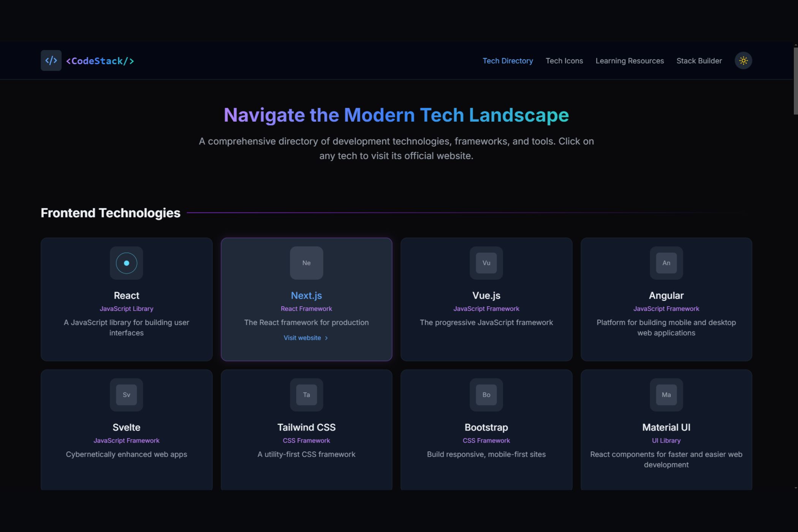Open the Stack Builder nav item
798x532 pixels.
[699, 61]
